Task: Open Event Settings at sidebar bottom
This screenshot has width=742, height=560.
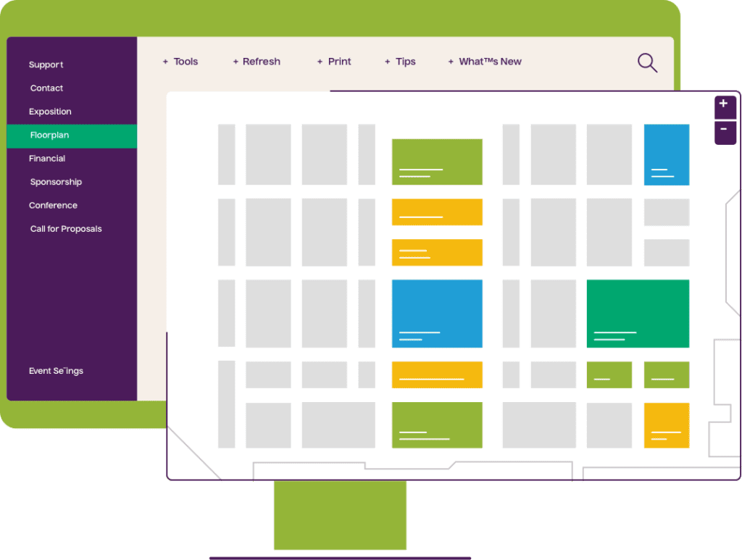Action: click(56, 371)
